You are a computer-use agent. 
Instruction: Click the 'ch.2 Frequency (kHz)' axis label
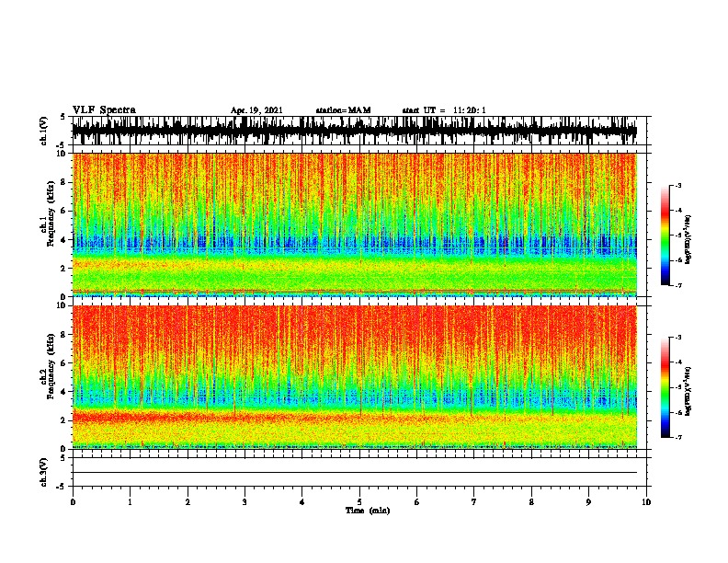(48, 366)
